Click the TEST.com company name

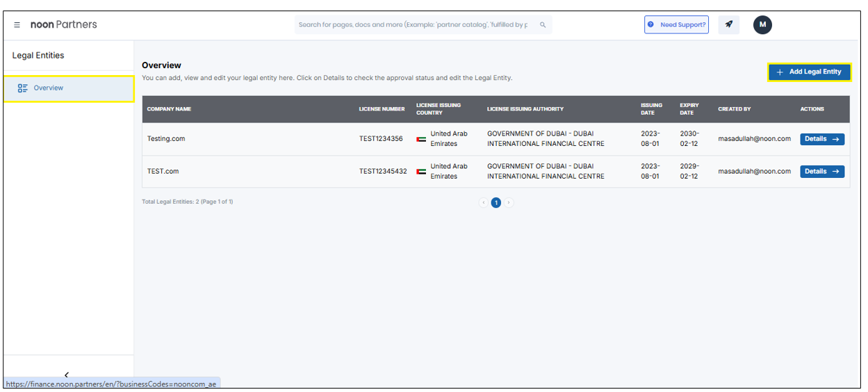click(163, 172)
